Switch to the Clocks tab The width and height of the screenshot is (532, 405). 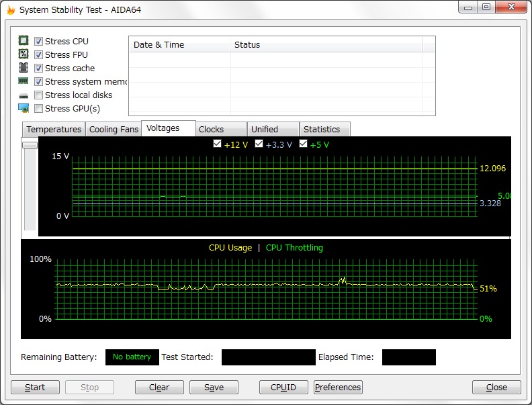pyautogui.click(x=221, y=129)
